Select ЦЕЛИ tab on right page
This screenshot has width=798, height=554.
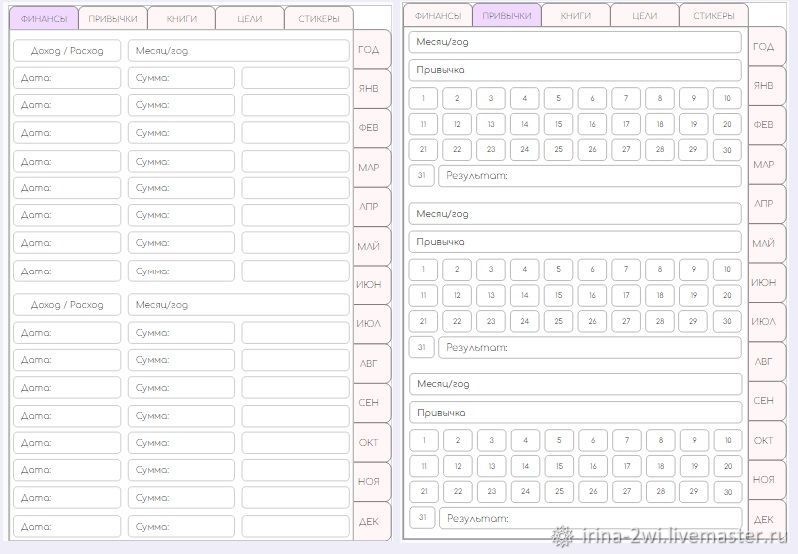[644, 15]
